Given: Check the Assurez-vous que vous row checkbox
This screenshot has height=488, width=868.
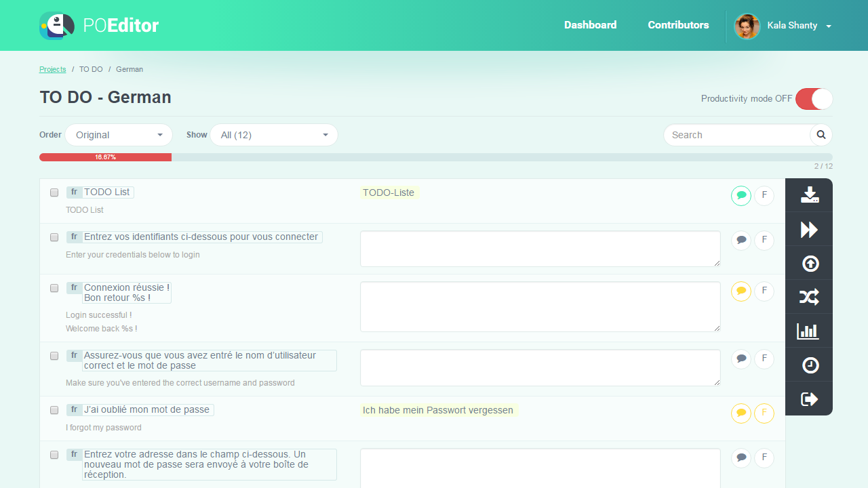Looking at the screenshot, I should [x=54, y=356].
